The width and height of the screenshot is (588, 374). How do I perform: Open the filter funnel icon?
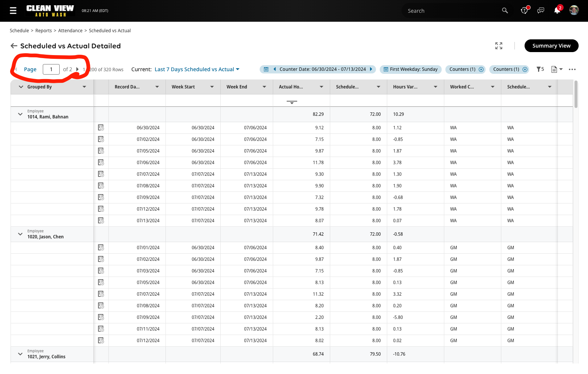[x=539, y=69]
